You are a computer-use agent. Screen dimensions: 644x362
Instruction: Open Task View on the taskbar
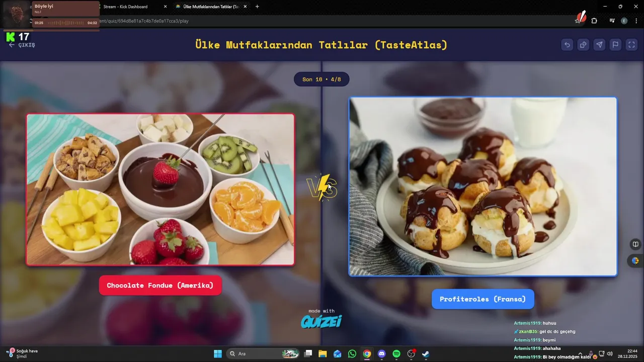coord(308,354)
